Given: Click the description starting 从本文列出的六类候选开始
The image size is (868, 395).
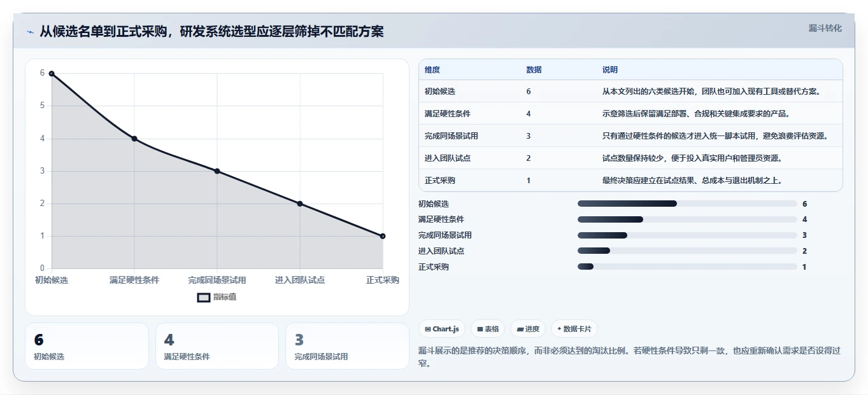Looking at the screenshot, I should tap(711, 92).
